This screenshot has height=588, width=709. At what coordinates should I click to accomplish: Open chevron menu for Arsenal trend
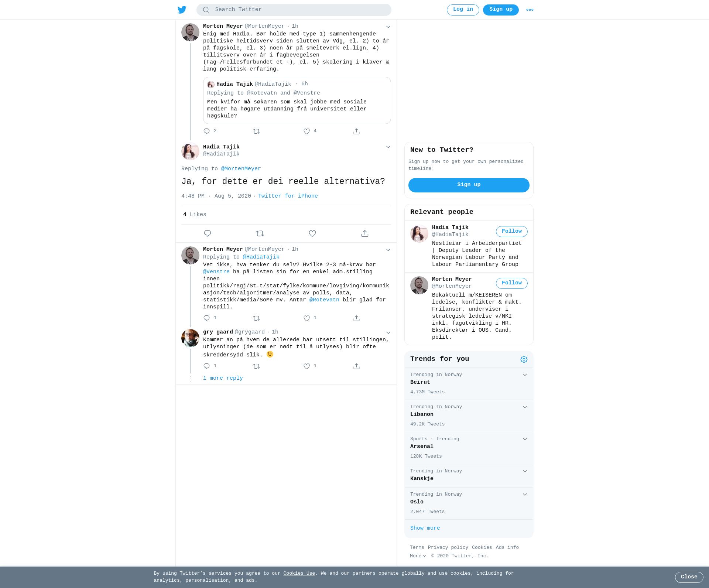tap(525, 439)
